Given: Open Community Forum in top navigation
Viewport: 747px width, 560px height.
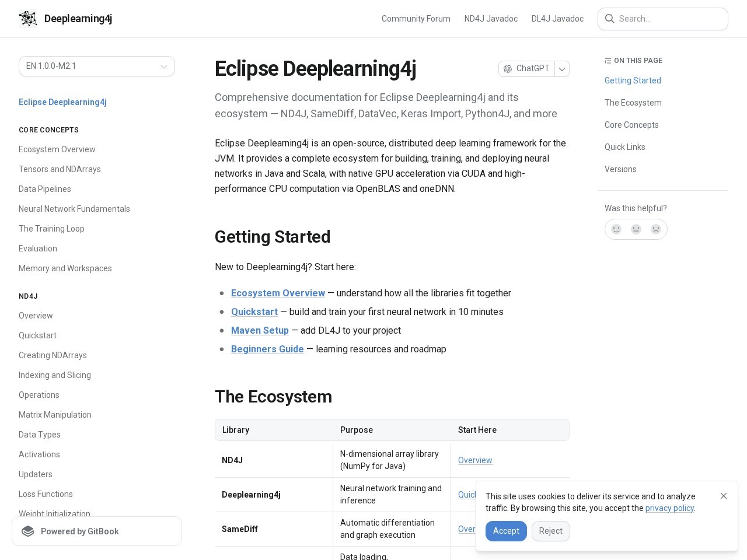Looking at the screenshot, I should (416, 19).
